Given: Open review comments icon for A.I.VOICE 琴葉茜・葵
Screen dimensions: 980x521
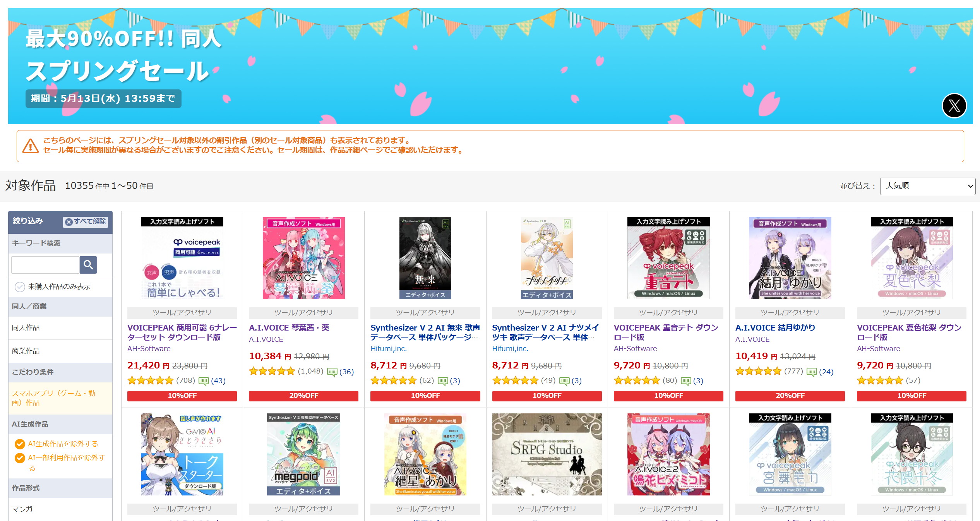Looking at the screenshot, I should [332, 372].
